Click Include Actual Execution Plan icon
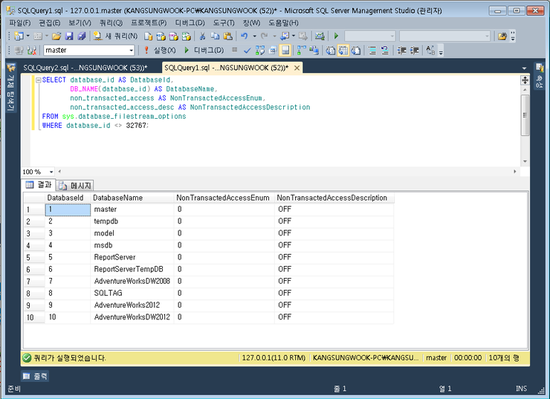 click(x=301, y=50)
